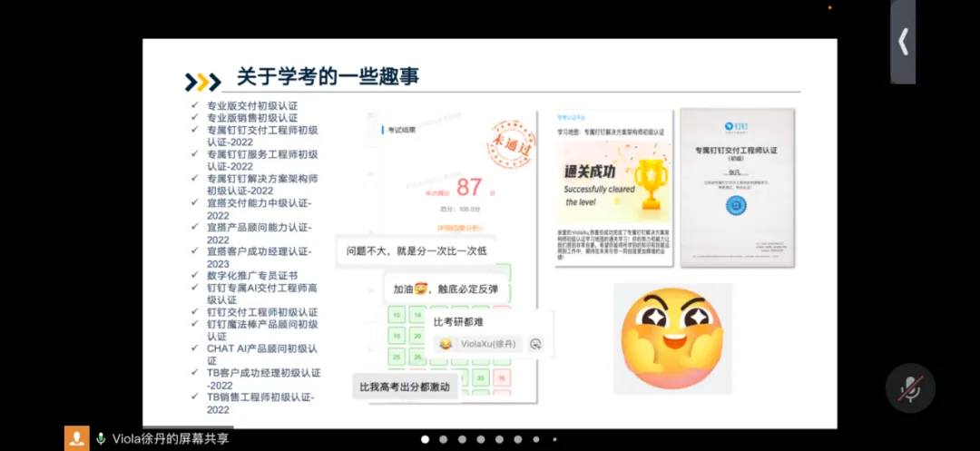
Task: Click '宜搭产品顾问能力认证-2022' list item
Action: (260, 233)
